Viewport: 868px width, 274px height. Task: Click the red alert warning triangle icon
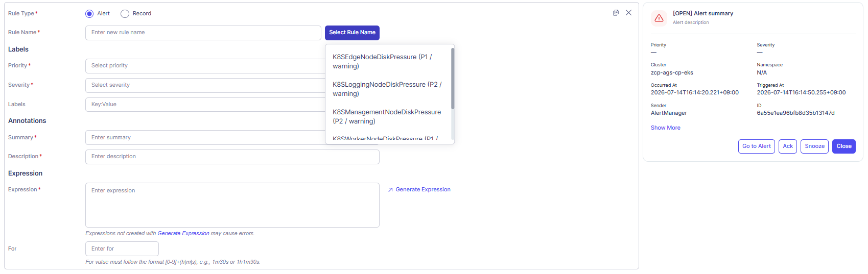click(659, 18)
